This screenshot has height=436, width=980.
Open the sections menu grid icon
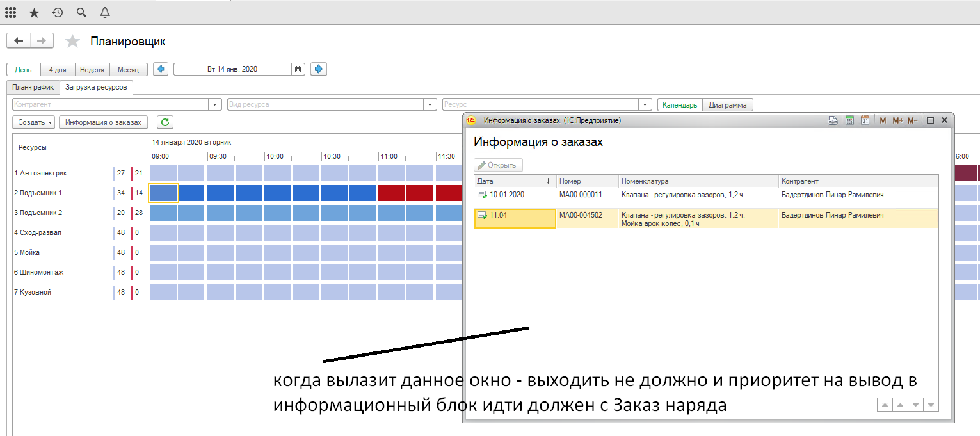pos(11,12)
